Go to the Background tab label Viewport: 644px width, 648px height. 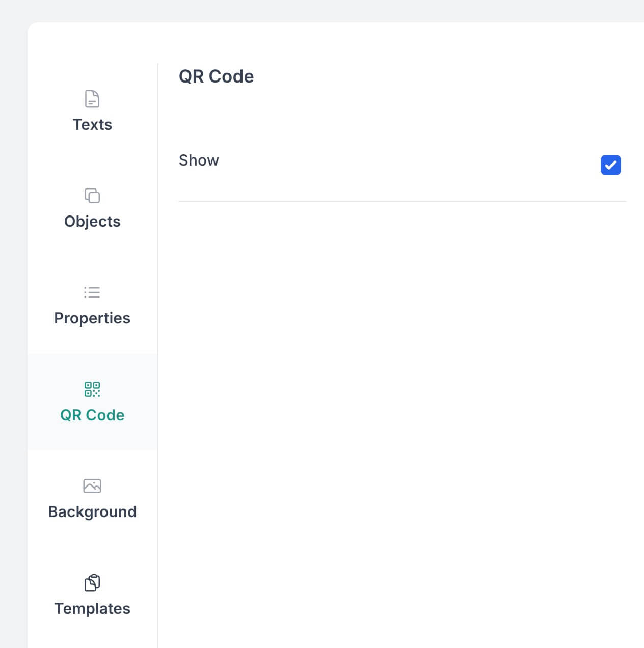coord(92,512)
